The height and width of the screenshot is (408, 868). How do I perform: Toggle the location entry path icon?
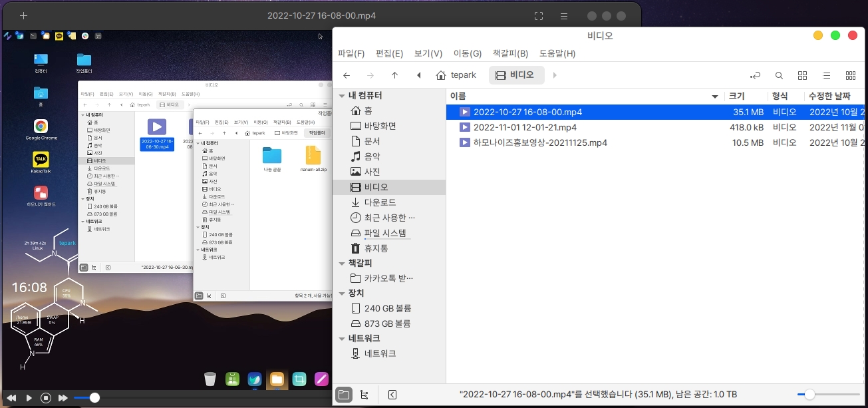pos(755,75)
